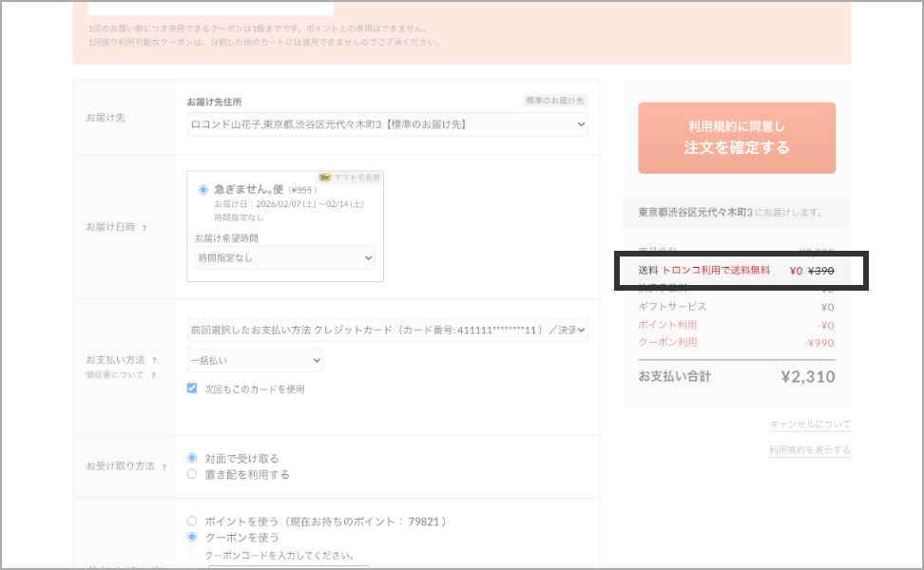Screen dimensions: 924x570
Task: Open the キャンセルについて link
Action: [810, 425]
